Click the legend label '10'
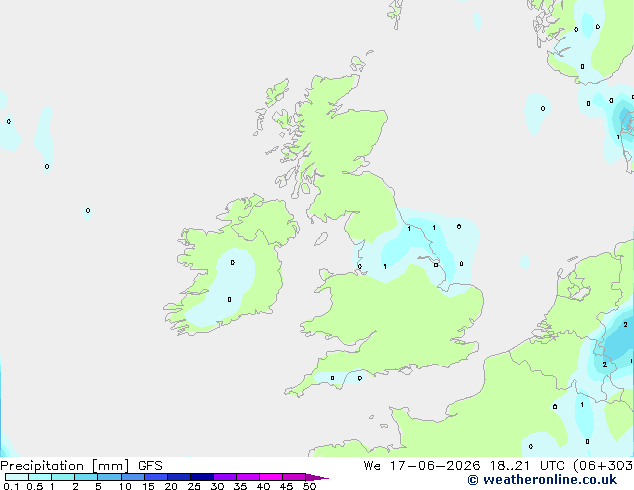The width and height of the screenshot is (634, 490). point(125,486)
